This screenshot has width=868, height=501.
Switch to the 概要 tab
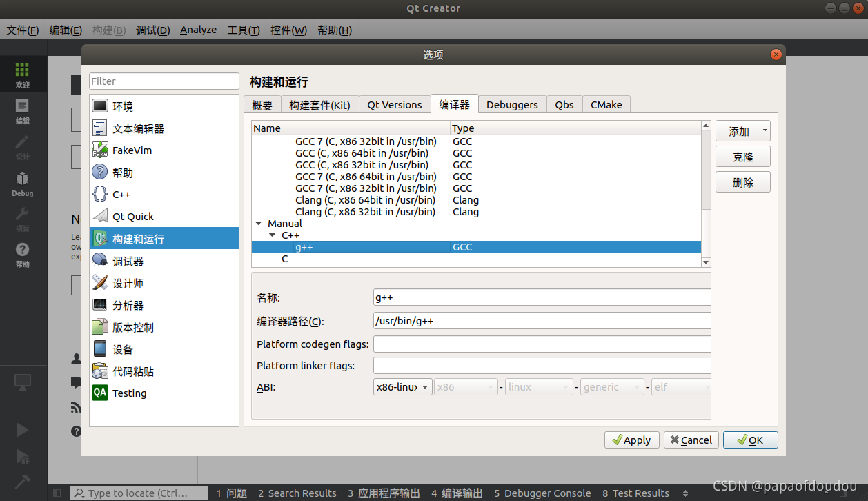pos(262,105)
